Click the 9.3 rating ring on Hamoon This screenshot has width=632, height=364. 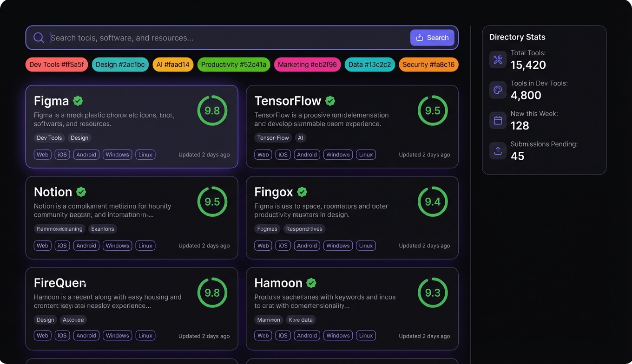tap(433, 292)
